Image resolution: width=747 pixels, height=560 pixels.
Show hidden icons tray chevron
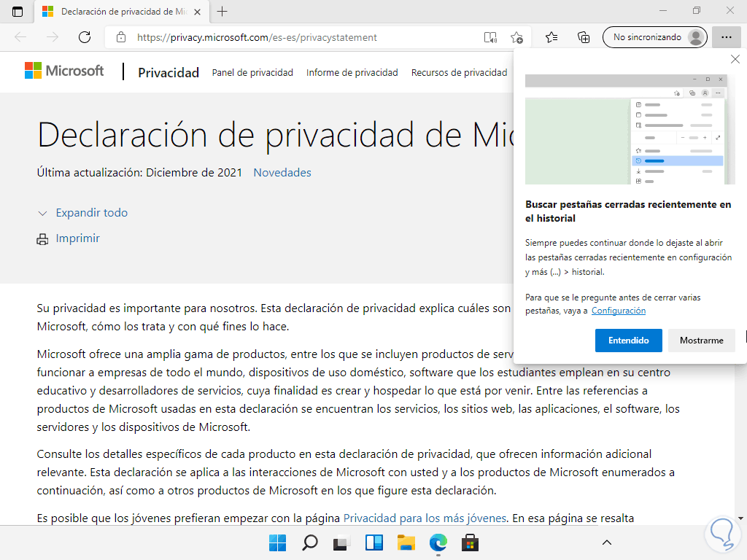[x=606, y=542]
